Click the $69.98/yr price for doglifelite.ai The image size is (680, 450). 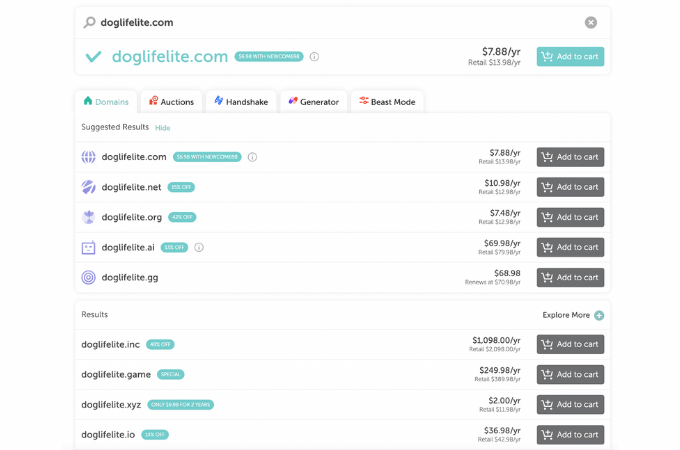pyautogui.click(x=502, y=243)
